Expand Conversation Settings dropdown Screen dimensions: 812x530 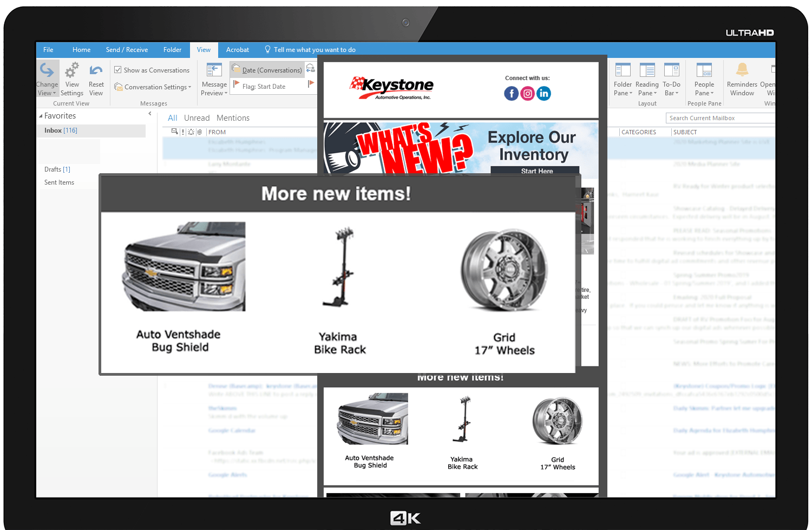[153, 87]
